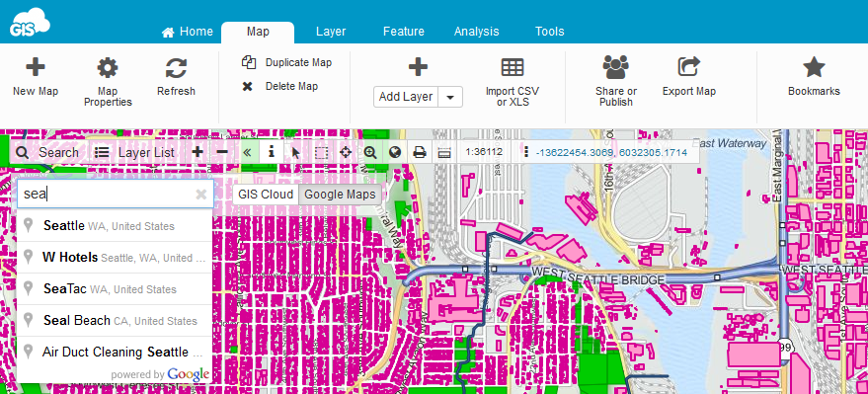The height and width of the screenshot is (394, 868).
Task: Toggle Google Maps search provider
Action: coord(340,195)
